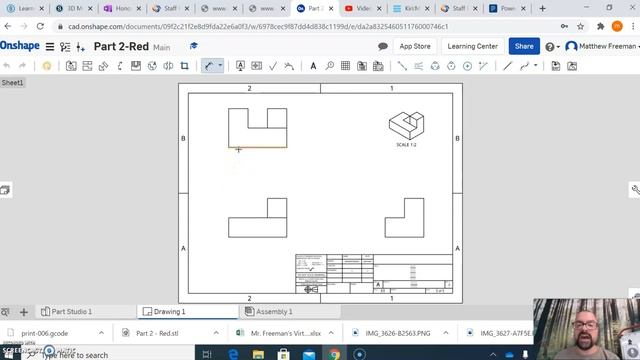Click the blue Share button
Image resolution: width=640 pixels, height=360 pixels.
point(524,46)
